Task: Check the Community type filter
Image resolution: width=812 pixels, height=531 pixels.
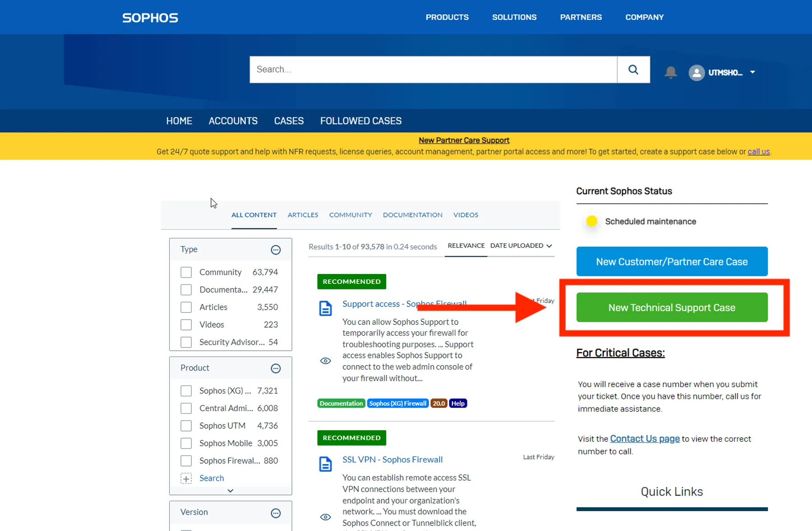Action: click(186, 272)
